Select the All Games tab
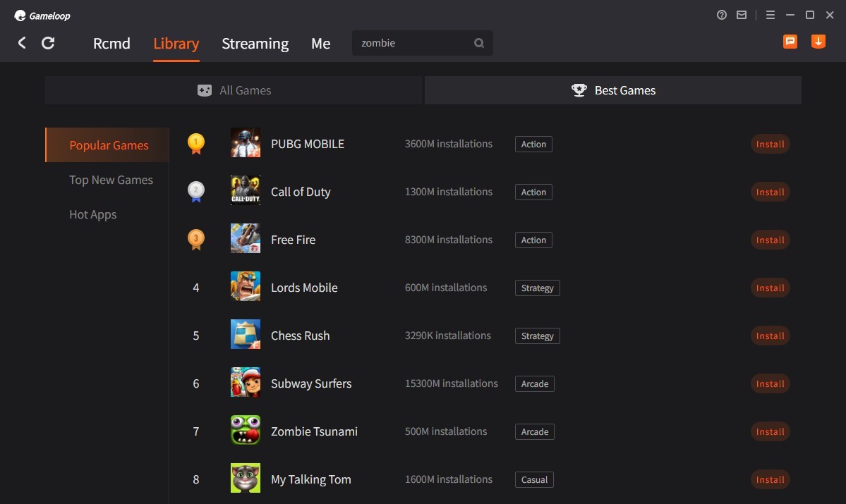 point(234,90)
